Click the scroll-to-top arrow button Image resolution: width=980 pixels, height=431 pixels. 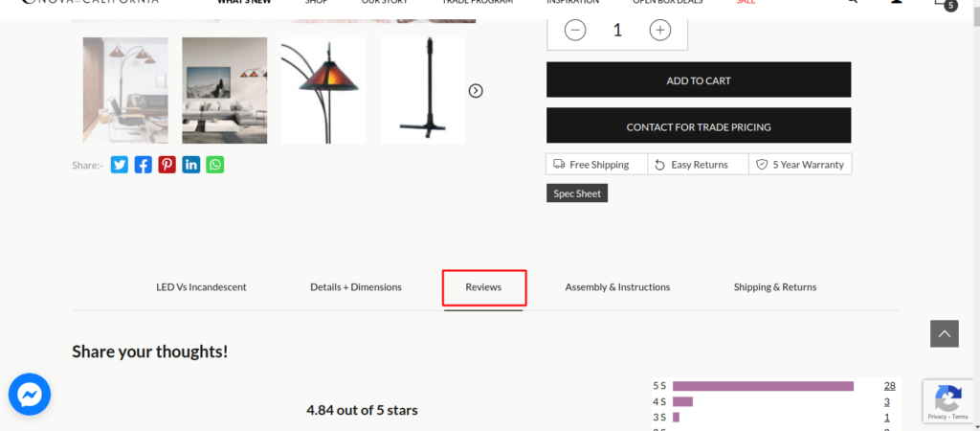click(944, 333)
